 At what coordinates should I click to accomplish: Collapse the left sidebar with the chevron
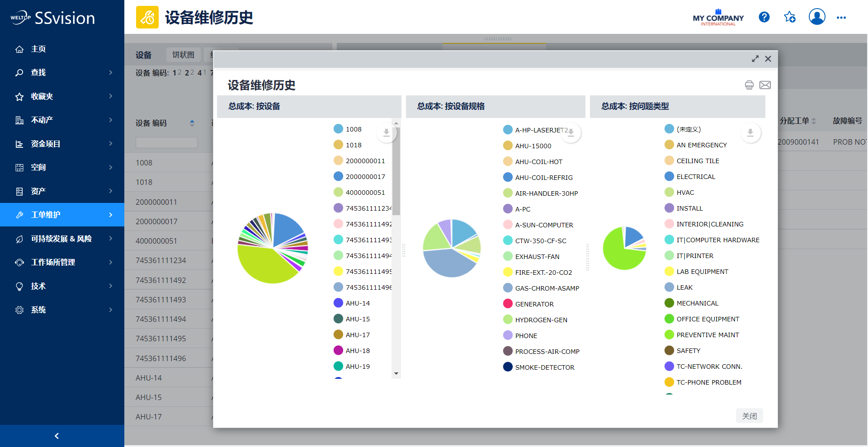[x=57, y=436]
